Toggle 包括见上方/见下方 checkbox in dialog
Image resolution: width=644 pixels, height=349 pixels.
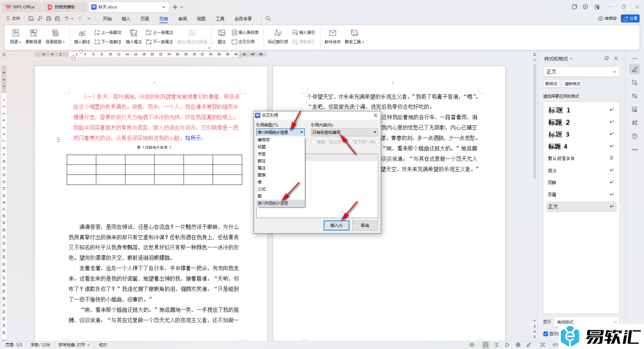pos(313,142)
